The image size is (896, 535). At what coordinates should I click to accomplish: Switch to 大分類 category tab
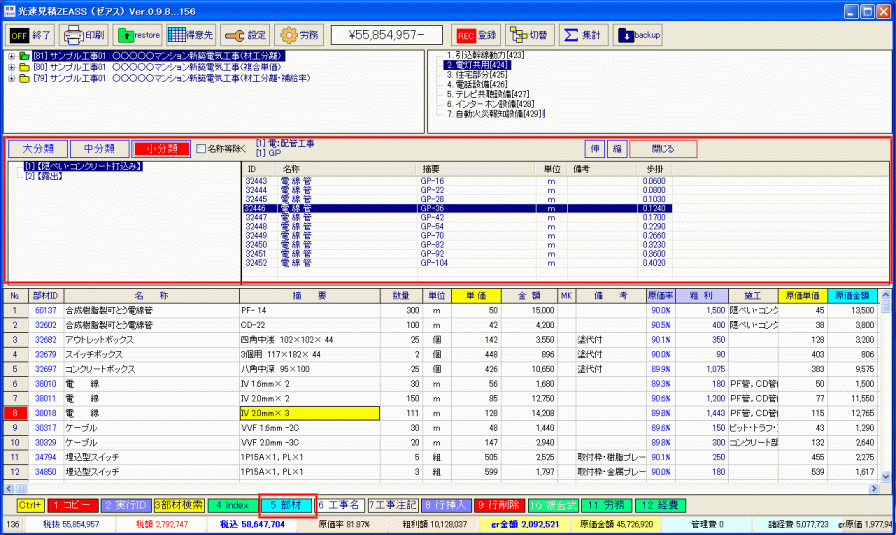(38, 149)
